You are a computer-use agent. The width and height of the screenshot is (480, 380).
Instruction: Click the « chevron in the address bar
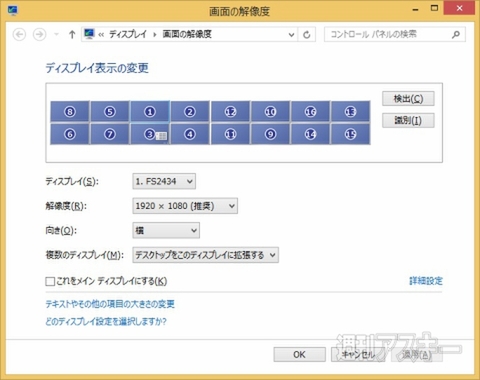[x=101, y=34]
